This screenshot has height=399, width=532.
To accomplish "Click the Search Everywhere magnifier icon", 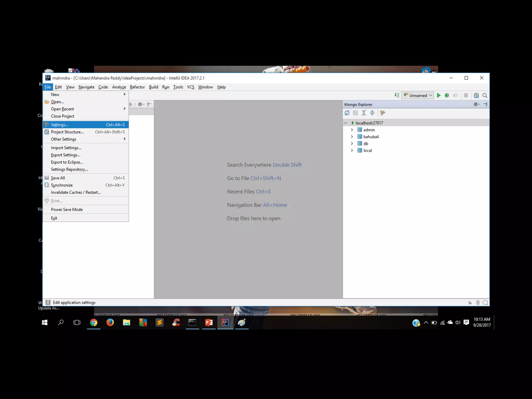I will pos(485,95).
